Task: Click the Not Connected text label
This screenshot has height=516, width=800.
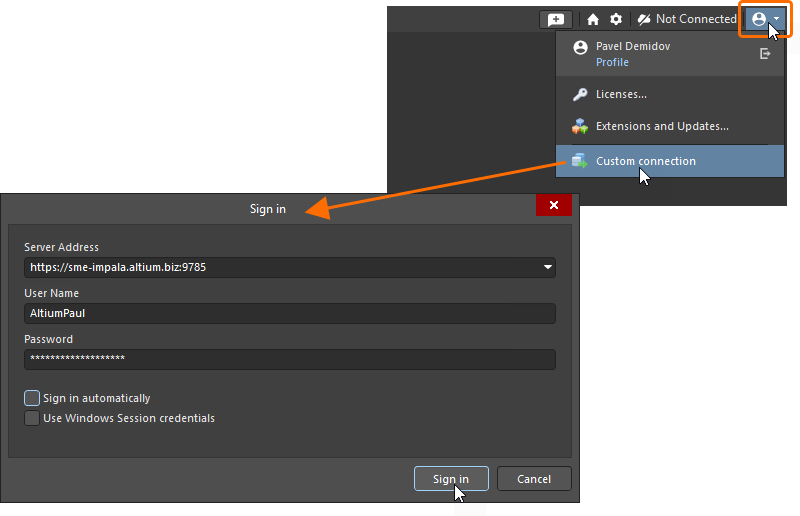Action: (x=696, y=19)
